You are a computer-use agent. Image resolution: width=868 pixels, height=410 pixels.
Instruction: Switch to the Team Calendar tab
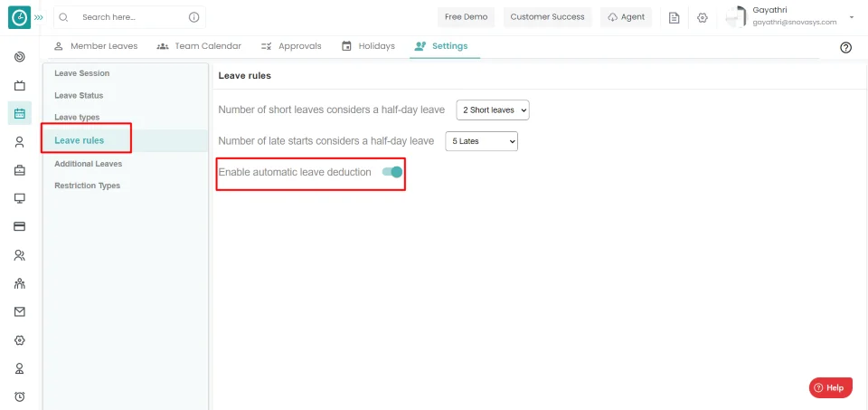(x=199, y=46)
